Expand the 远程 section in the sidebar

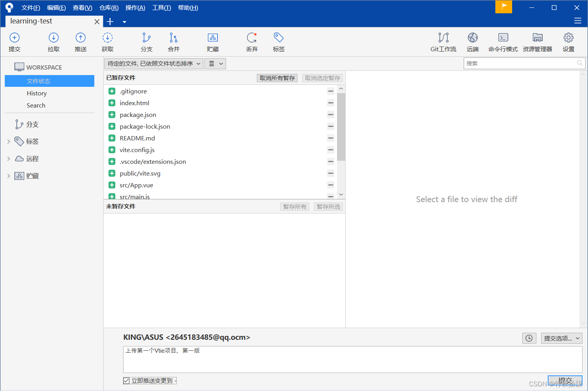tap(9, 159)
